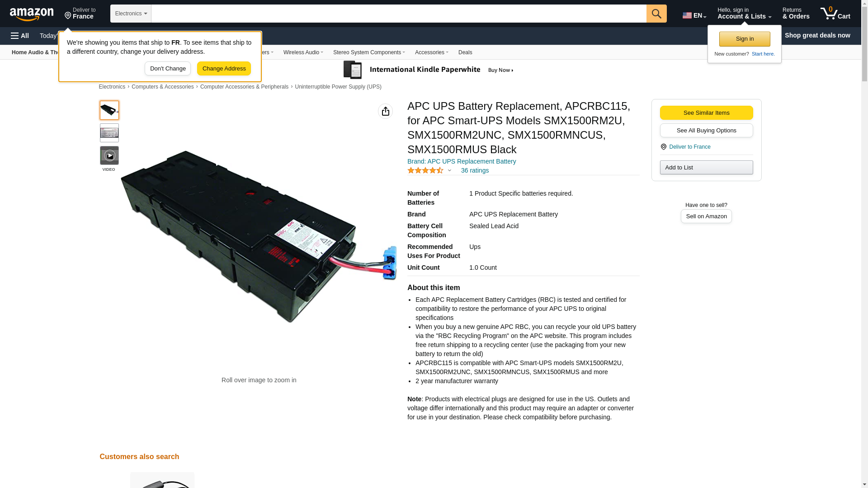This screenshot has width=868, height=488.
Task: Open the Wireless Audio menu
Action: 303,52
